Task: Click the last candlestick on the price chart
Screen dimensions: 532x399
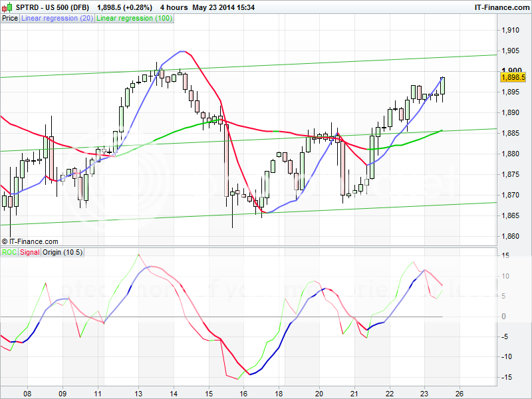Action: 443,86
